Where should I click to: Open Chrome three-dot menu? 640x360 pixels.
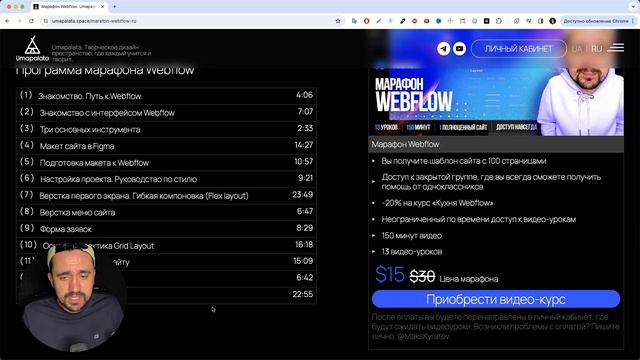click(x=633, y=21)
